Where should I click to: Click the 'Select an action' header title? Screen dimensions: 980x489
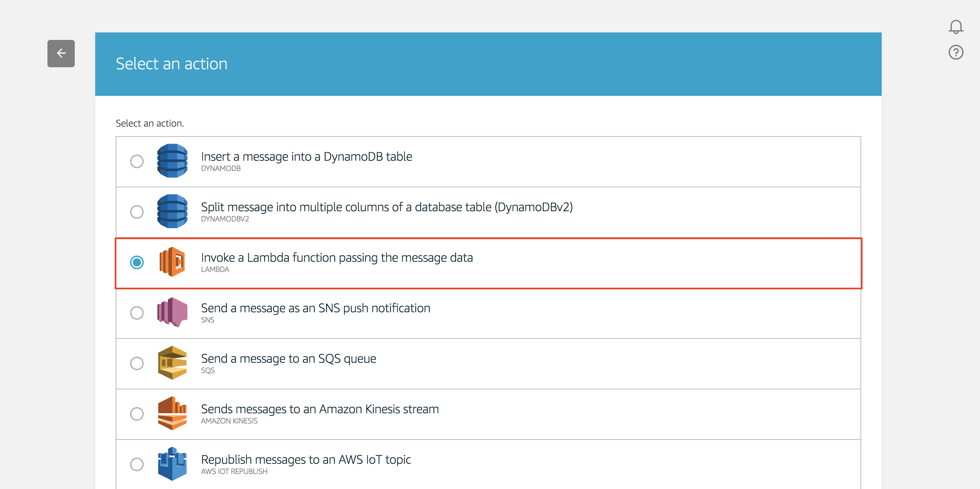[x=172, y=64]
